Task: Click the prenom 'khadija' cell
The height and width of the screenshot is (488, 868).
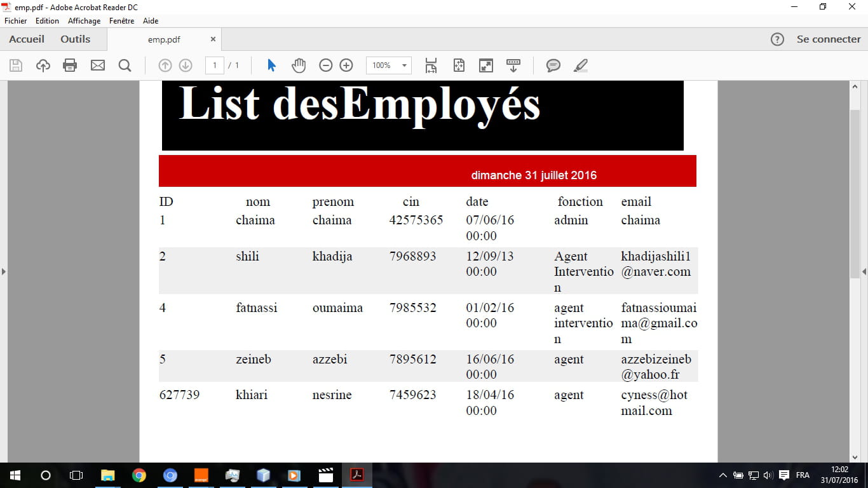Action: coord(332,257)
